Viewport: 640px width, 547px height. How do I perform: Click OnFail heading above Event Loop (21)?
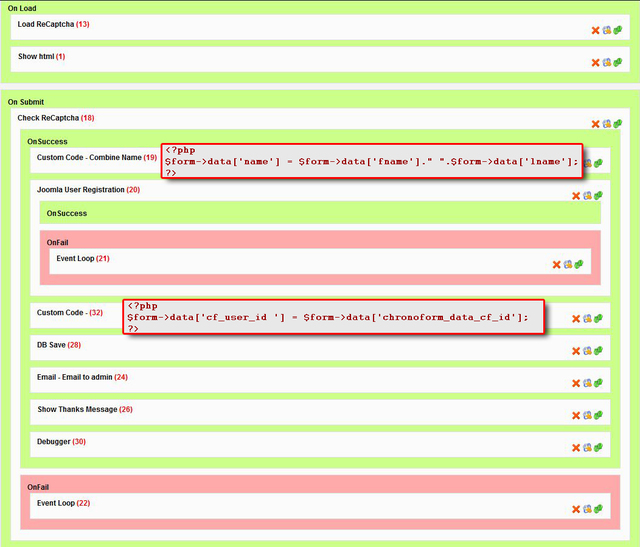(58, 242)
